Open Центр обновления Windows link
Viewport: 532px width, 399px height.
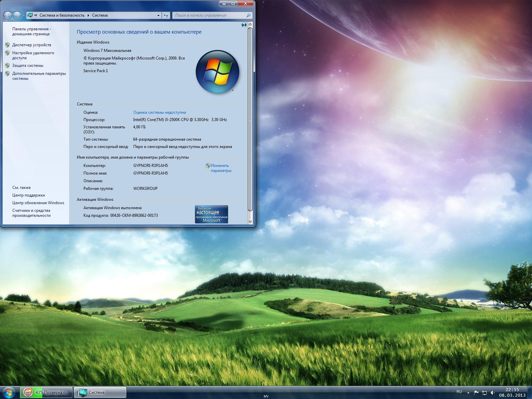point(38,203)
